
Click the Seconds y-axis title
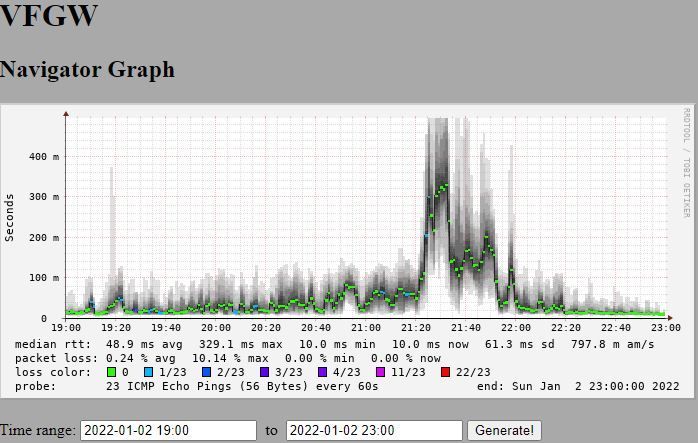pyautogui.click(x=9, y=218)
